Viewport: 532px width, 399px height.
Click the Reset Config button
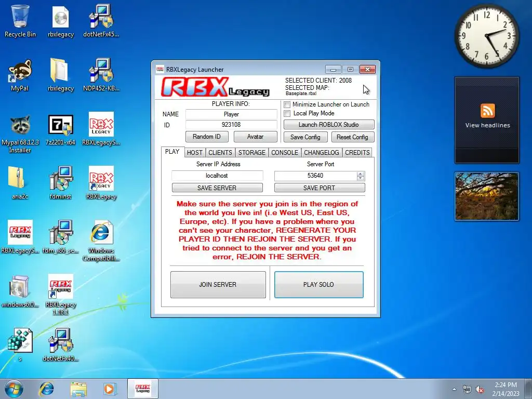(x=352, y=137)
